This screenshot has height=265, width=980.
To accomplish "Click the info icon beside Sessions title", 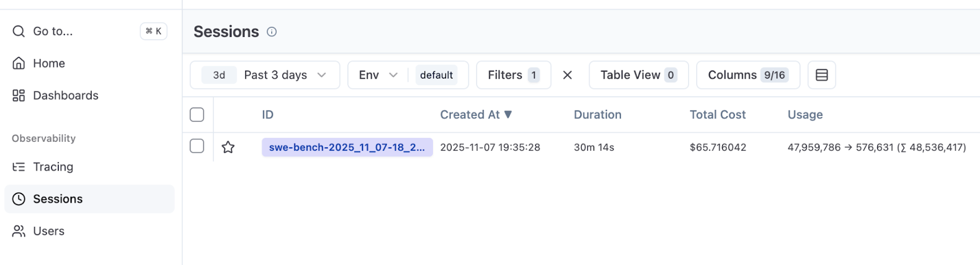I will [272, 32].
